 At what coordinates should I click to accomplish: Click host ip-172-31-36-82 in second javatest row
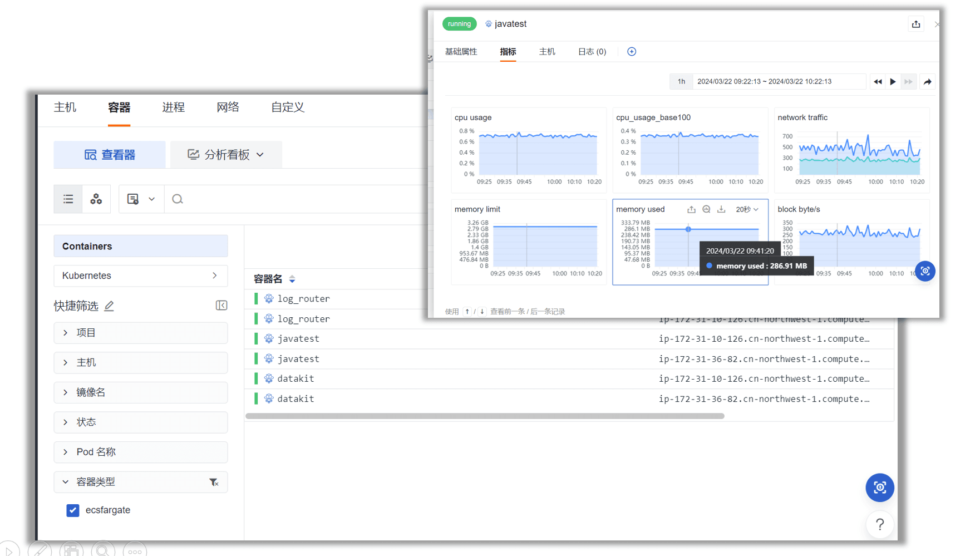point(764,359)
